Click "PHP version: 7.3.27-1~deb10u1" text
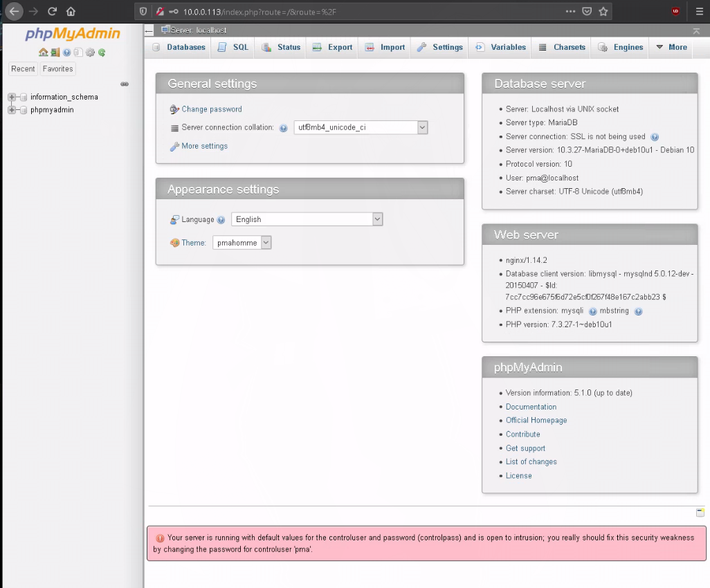The width and height of the screenshot is (710, 588). tap(558, 325)
